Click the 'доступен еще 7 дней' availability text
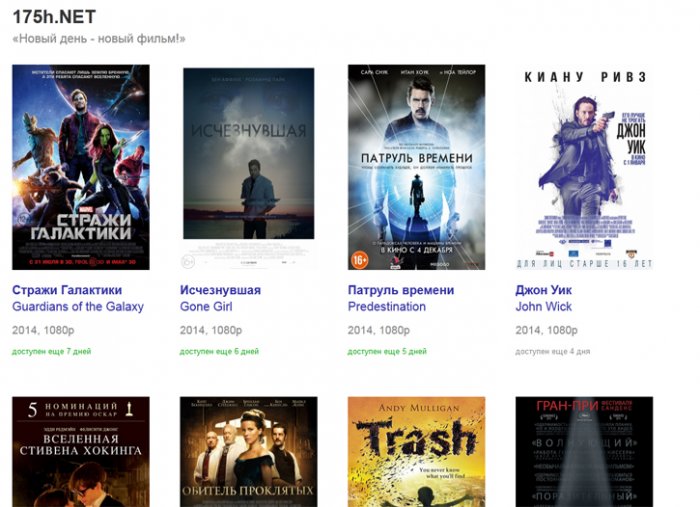Image resolution: width=700 pixels, height=507 pixels. point(51,352)
